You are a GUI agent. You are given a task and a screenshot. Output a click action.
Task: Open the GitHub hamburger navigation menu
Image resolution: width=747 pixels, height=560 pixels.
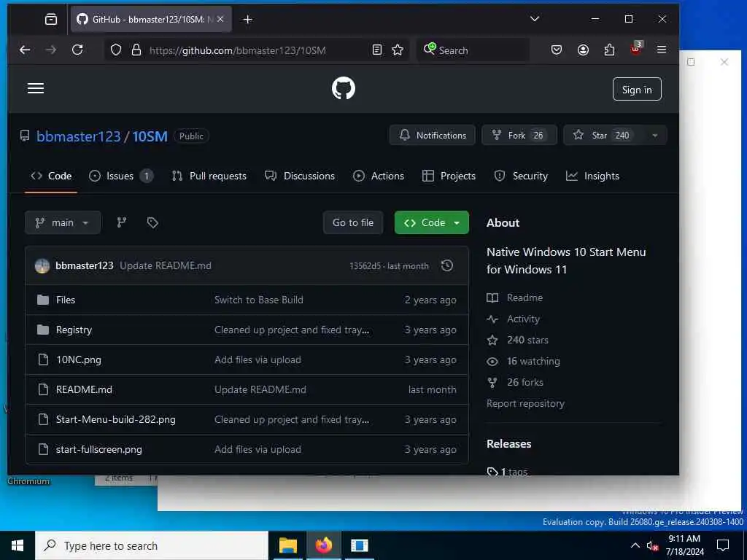click(x=36, y=88)
